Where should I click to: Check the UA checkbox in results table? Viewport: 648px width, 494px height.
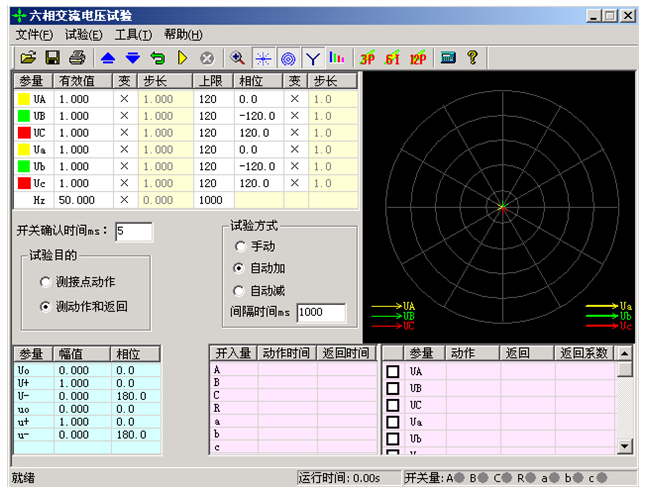(393, 372)
